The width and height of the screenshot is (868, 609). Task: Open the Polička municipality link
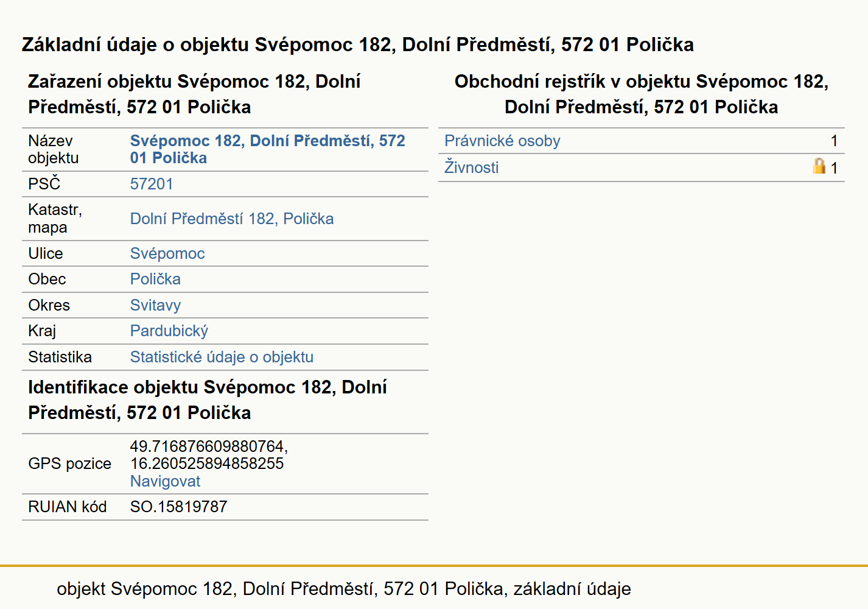[x=155, y=279]
